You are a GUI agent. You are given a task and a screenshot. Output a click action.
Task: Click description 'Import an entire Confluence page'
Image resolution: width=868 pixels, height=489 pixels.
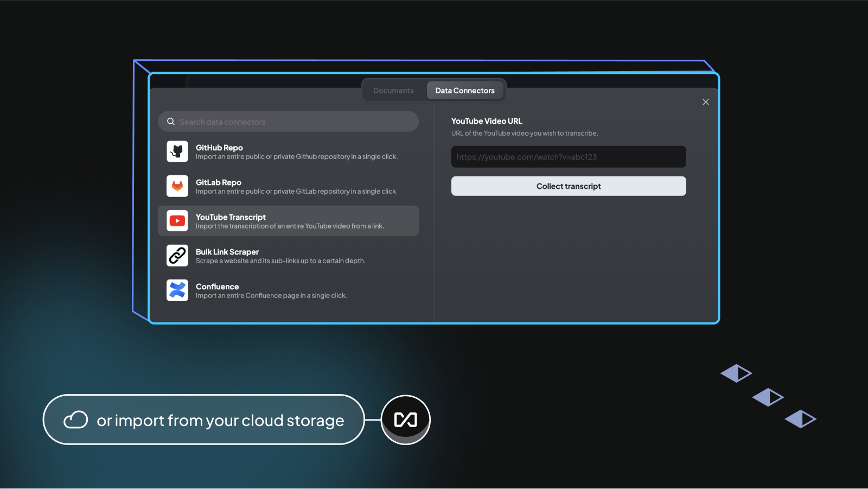(247, 296)
